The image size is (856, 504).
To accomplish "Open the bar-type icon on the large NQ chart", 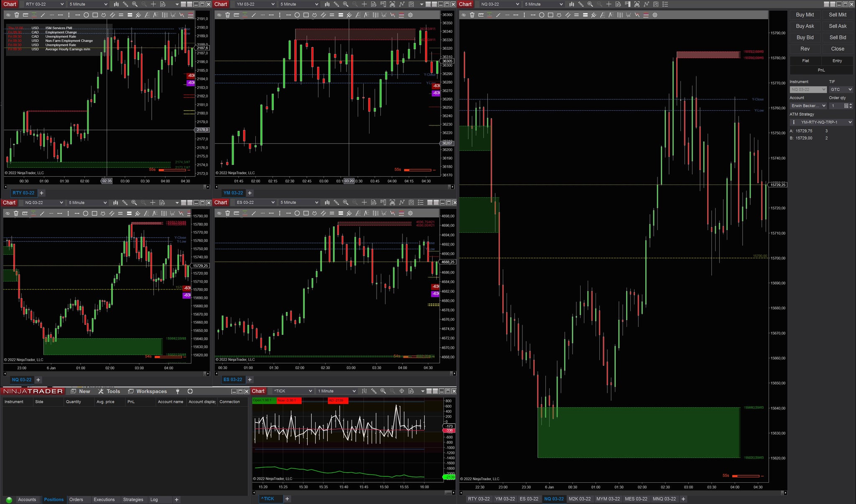I will tap(571, 4).
